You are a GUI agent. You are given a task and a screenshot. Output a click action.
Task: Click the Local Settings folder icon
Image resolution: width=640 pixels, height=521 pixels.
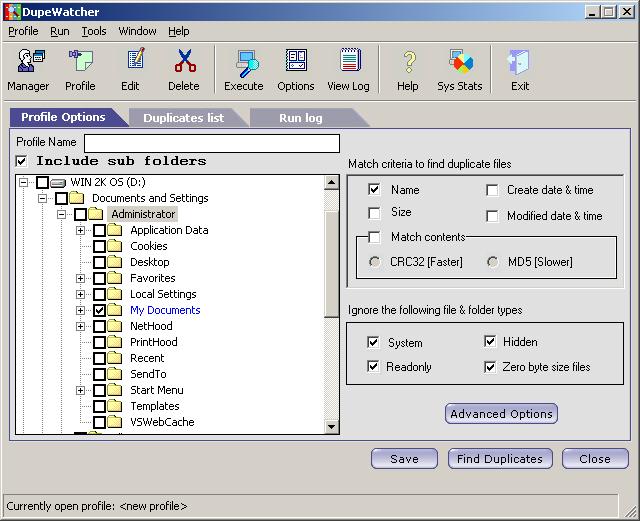(x=115, y=294)
